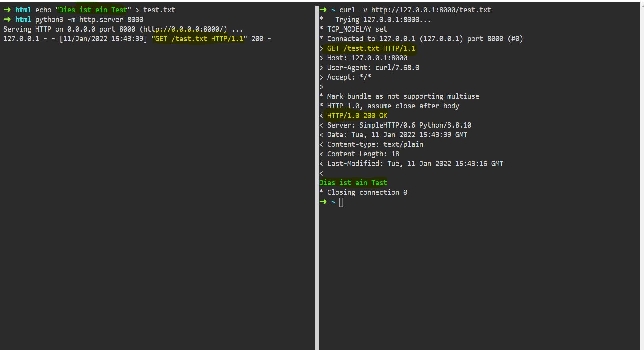Click the Content-Length: 18 header
Viewport: 644px width, 350px height.
(x=363, y=154)
